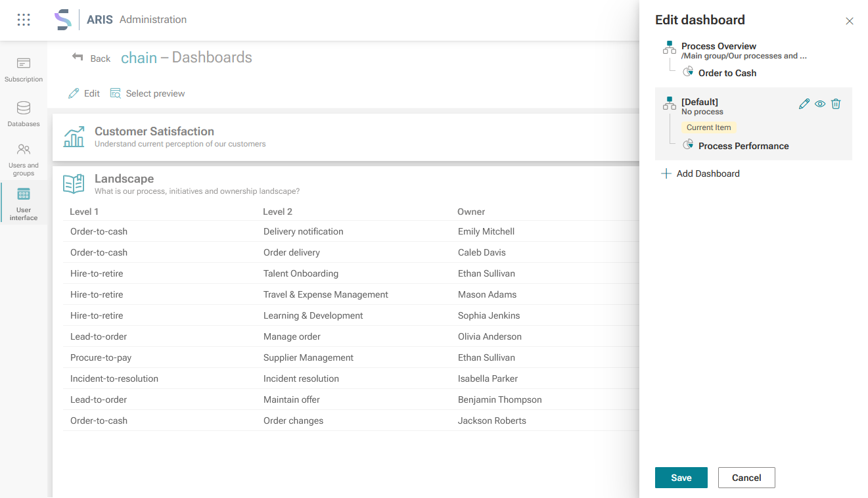Click the Customer Satisfaction chart icon
Image resolution: width=868 pixels, height=498 pixels.
point(74,137)
